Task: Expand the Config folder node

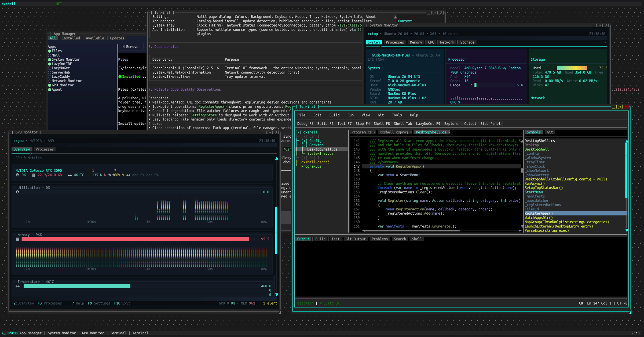Action: point(304,141)
